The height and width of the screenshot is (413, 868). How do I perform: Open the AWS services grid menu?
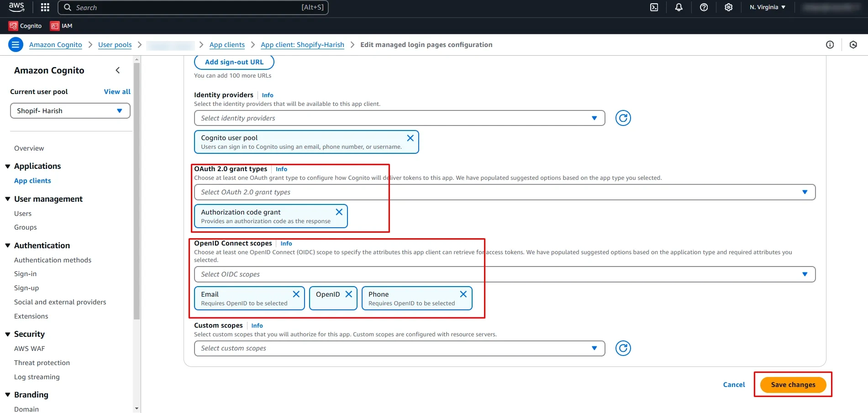[45, 7]
